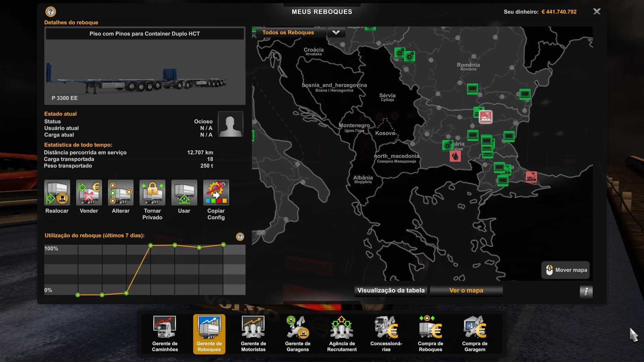This screenshot has height=362, width=644.
Task: Click the Mover mapa button
Action: 566,270
